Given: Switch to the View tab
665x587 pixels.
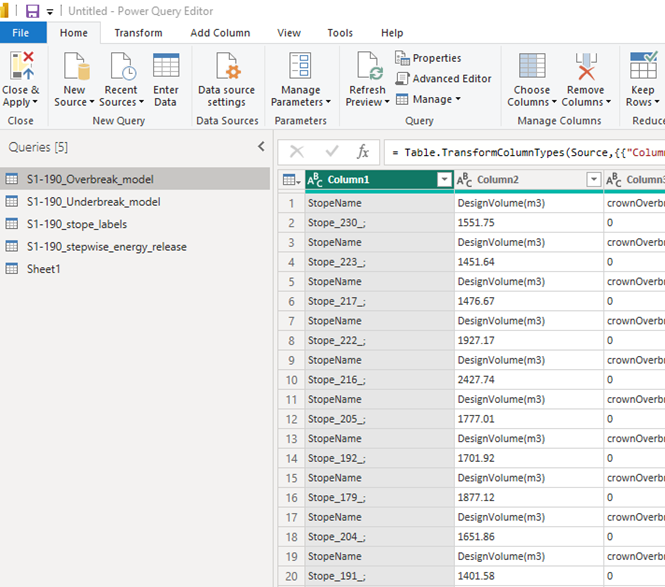Looking at the screenshot, I should coord(289,33).
